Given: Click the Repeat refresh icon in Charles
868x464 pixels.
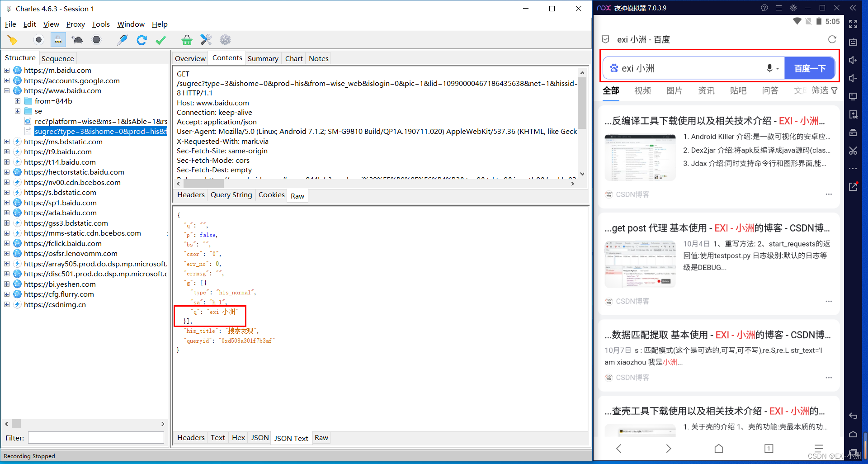Looking at the screenshot, I should point(142,40).
